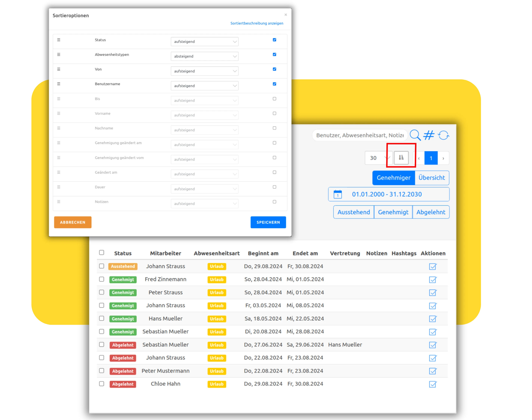Switch to the Übersicht tab
Image resolution: width=532 pixels, height=420 pixels.
pyautogui.click(x=432, y=178)
